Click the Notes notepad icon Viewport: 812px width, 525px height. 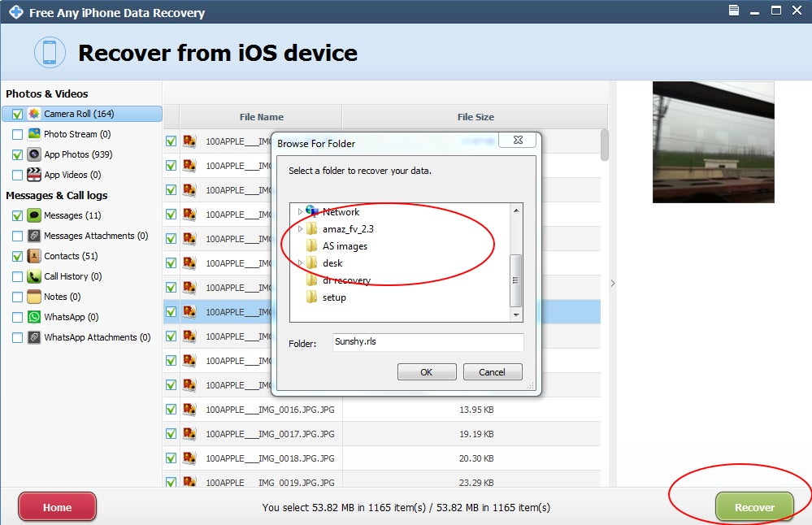34,297
